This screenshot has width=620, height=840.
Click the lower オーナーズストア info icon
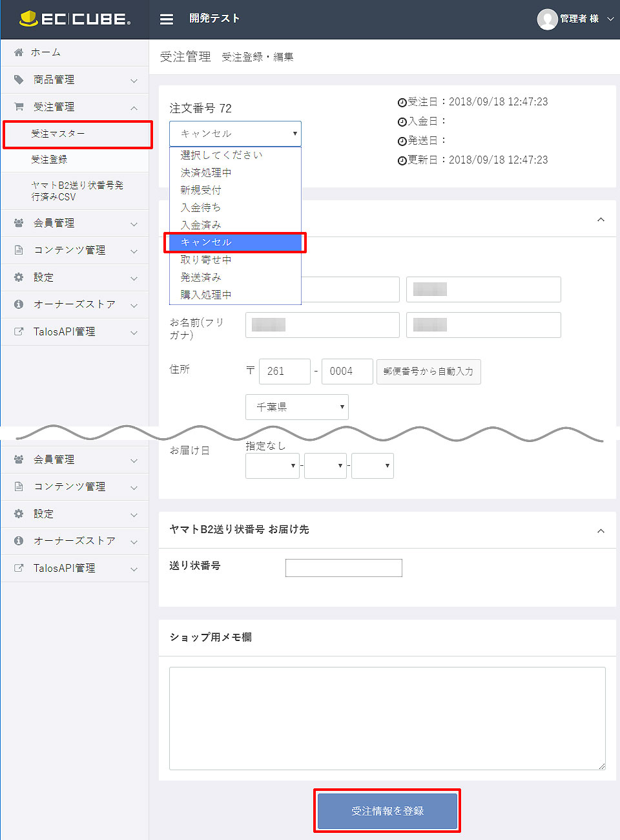[19, 541]
